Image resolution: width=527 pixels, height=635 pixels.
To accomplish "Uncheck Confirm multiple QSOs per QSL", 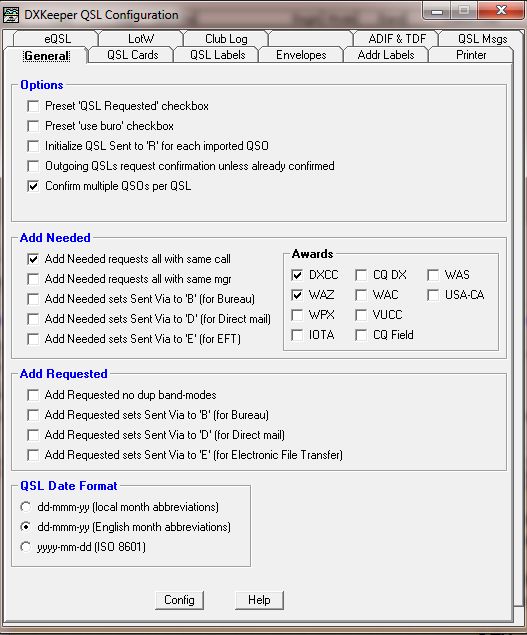I will point(33,186).
